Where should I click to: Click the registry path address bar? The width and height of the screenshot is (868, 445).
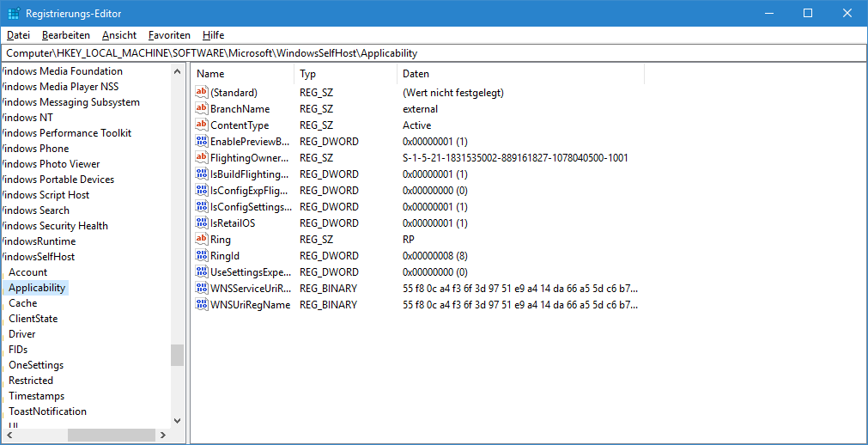(x=434, y=53)
